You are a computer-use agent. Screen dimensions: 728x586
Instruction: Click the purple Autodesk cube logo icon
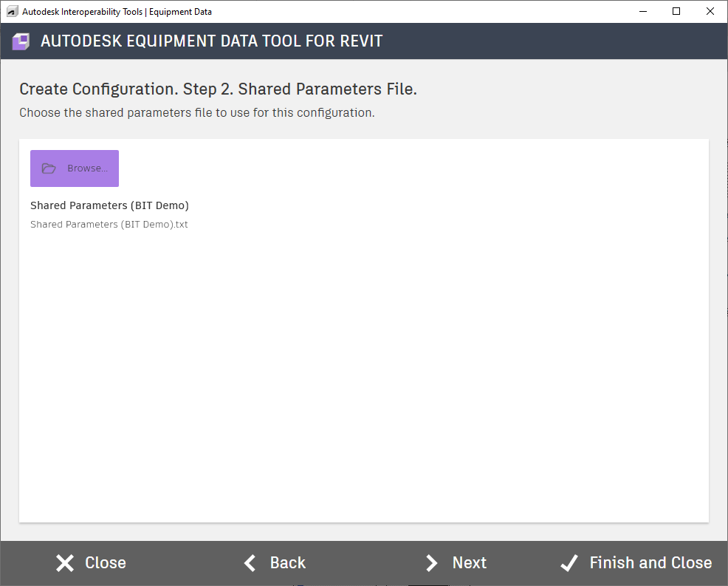pyautogui.click(x=21, y=41)
